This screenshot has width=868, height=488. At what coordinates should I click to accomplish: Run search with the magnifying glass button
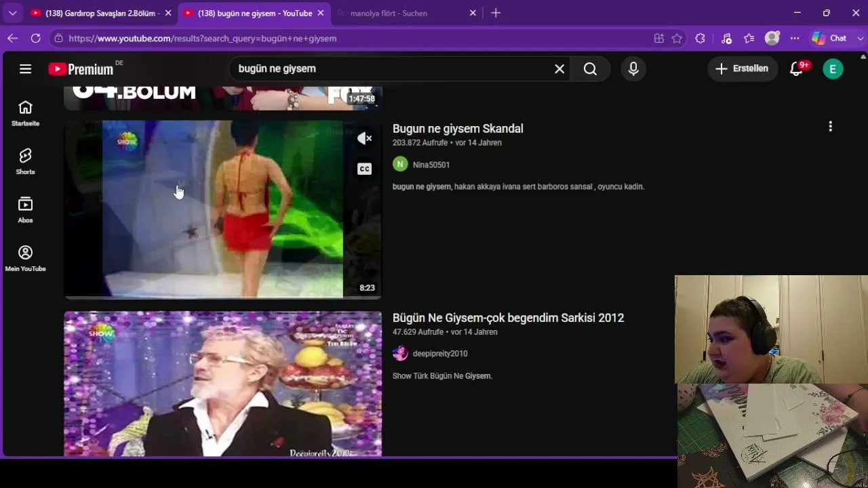590,68
